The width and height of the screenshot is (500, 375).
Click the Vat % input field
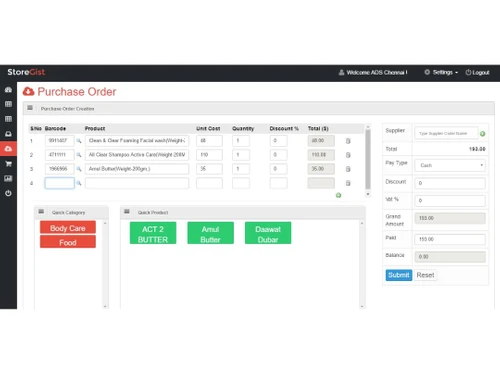(450, 201)
